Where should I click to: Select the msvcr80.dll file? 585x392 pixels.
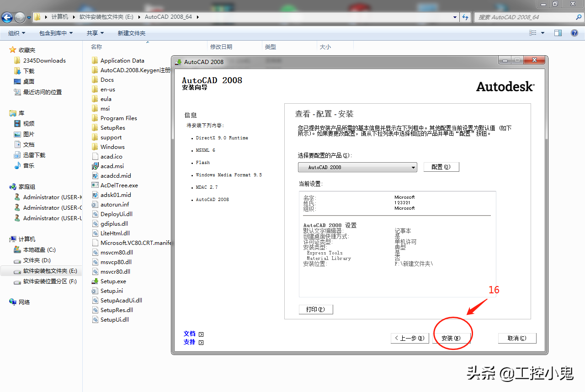point(116,272)
